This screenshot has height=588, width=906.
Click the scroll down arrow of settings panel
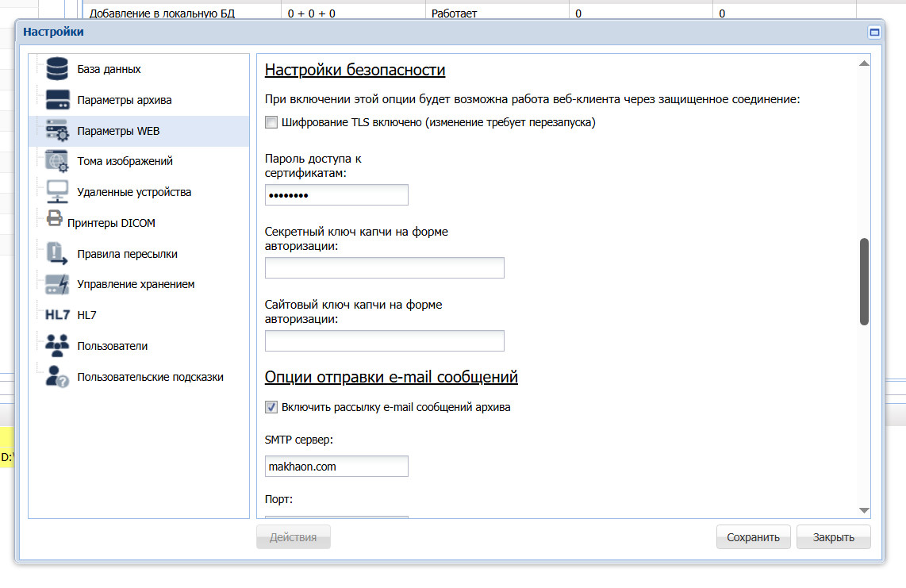pos(864,510)
